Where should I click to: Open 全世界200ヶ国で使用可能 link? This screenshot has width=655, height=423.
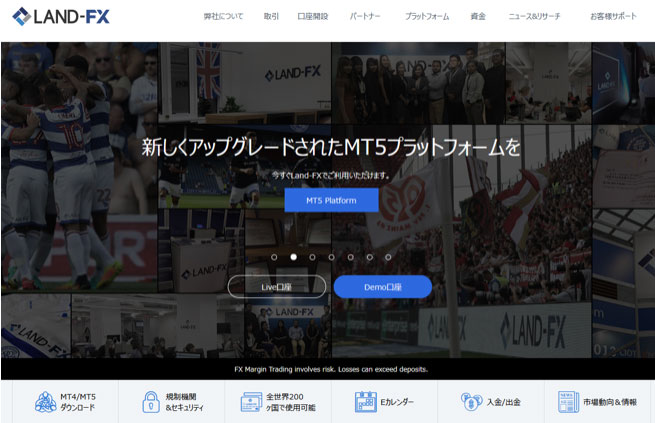pyautogui.click(x=291, y=402)
